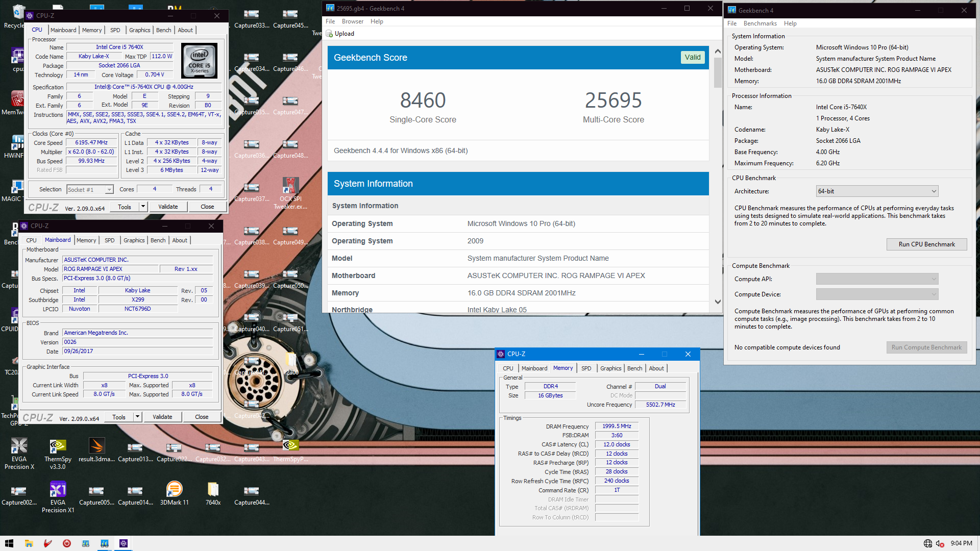Open the Compute API dropdown

[877, 279]
